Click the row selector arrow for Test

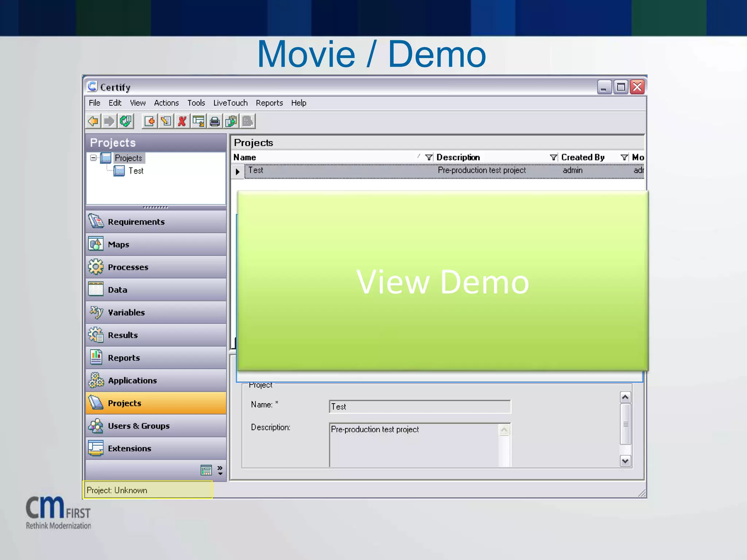click(x=237, y=171)
